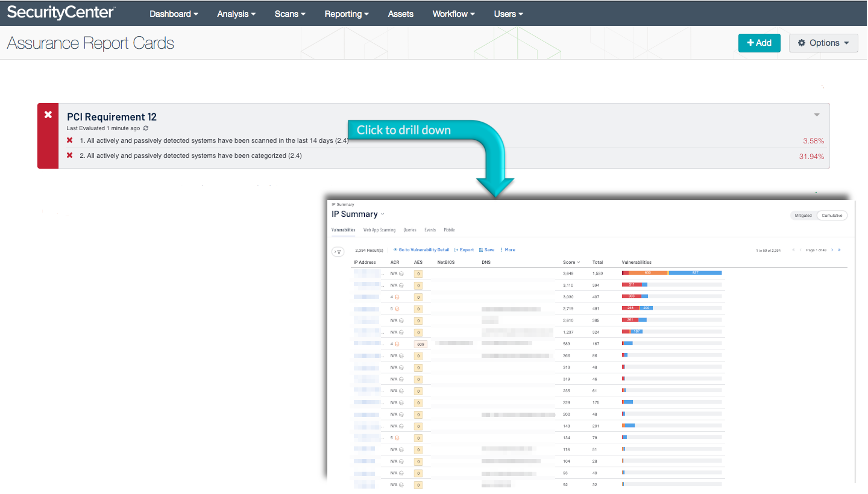Sort by the Score column
Screen dimensions: 868x494
click(571, 262)
